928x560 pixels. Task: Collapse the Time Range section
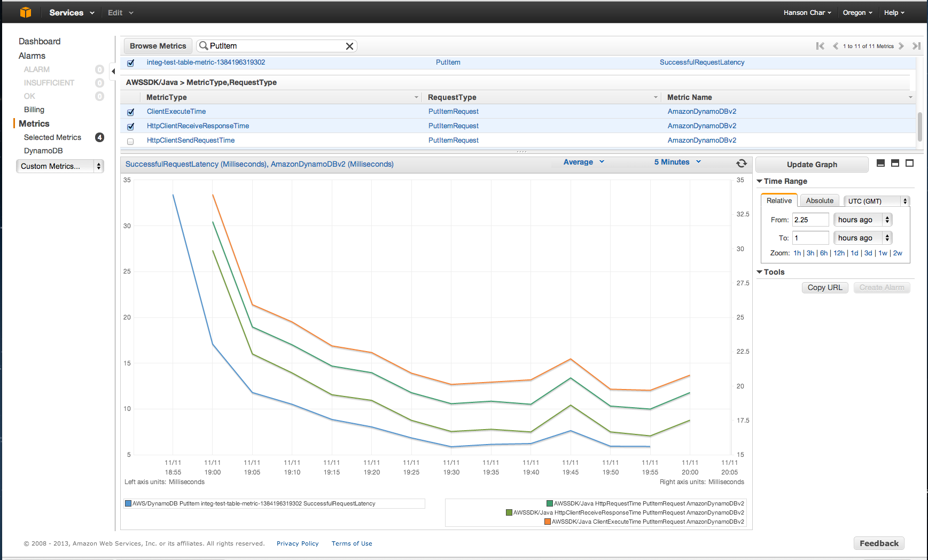[760, 181]
